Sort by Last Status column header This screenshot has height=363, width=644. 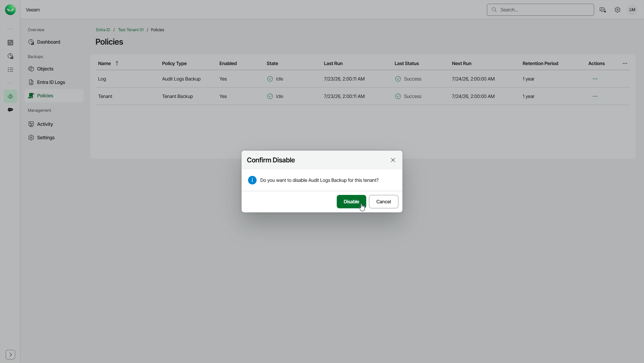406,63
